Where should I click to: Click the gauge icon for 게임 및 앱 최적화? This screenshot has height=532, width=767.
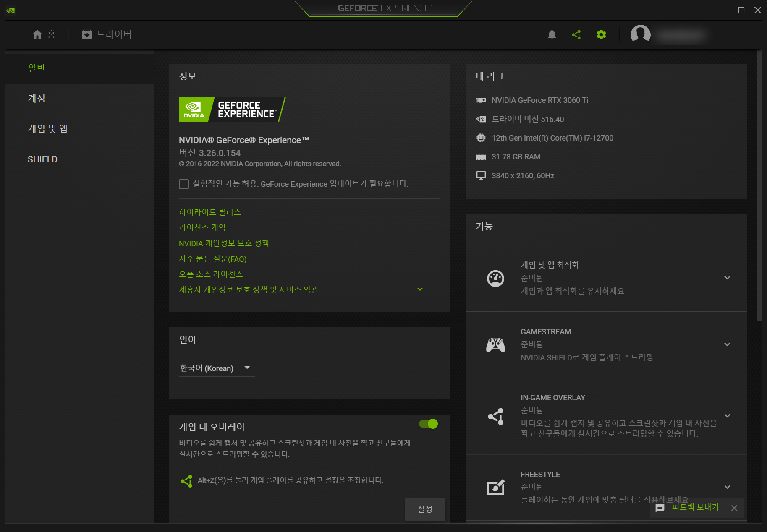[x=495, y=278]
